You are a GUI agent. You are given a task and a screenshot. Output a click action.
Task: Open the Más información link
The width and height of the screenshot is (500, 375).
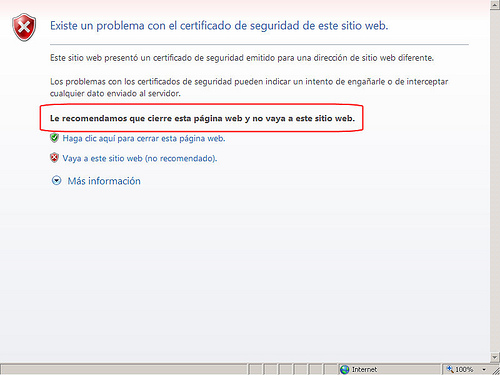(104, 181)
